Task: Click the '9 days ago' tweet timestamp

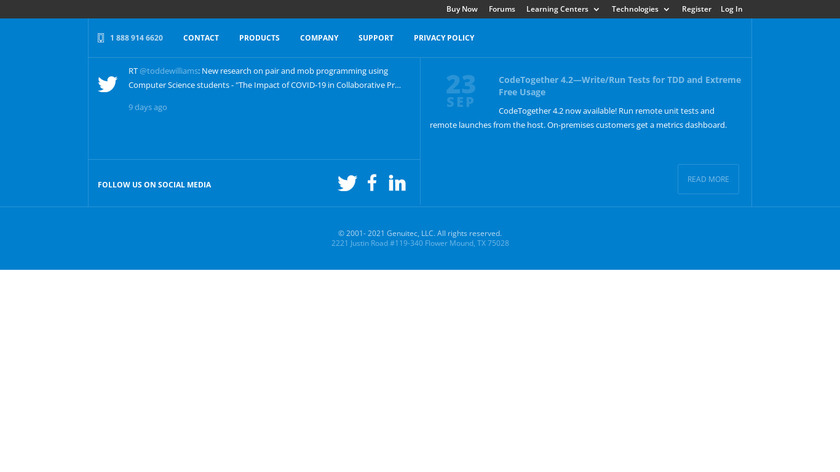Action: click(148, 107)
